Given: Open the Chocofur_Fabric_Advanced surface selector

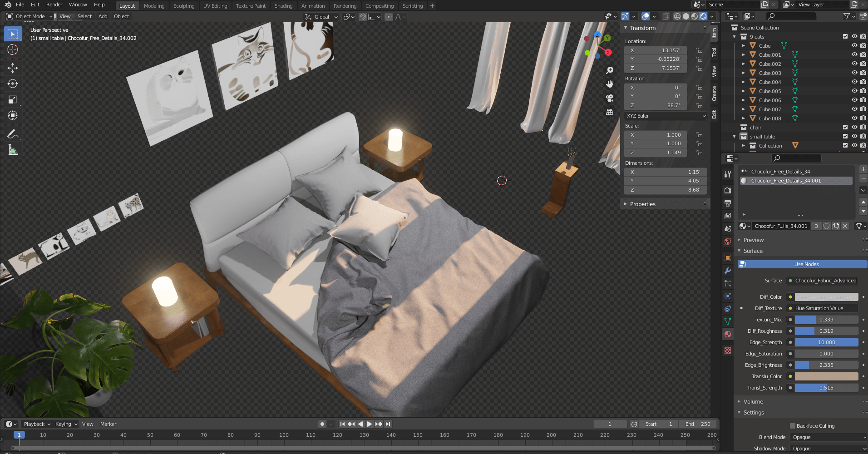Looking at the screenshot, I should coord(822,281).
